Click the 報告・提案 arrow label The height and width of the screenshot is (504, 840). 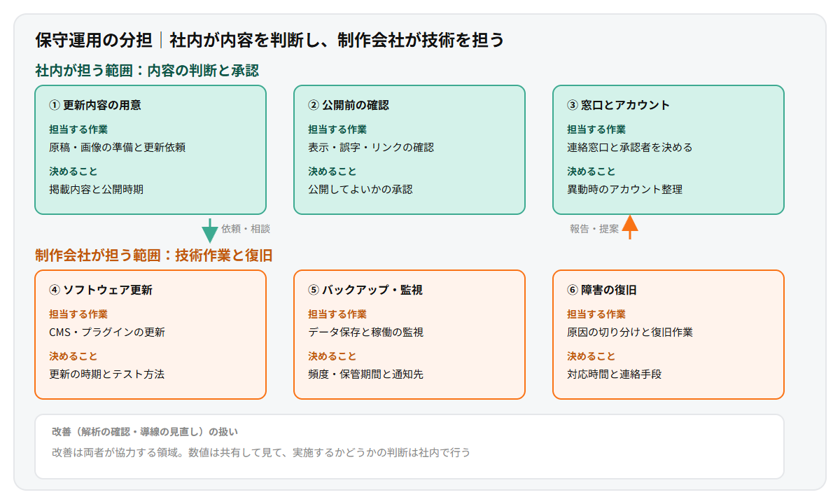tap(594, 229)
